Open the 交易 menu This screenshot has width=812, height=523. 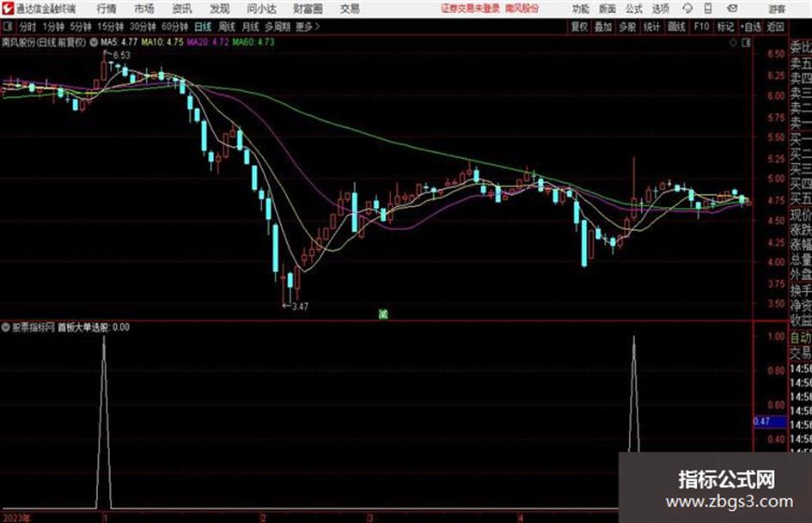point(350,9)
